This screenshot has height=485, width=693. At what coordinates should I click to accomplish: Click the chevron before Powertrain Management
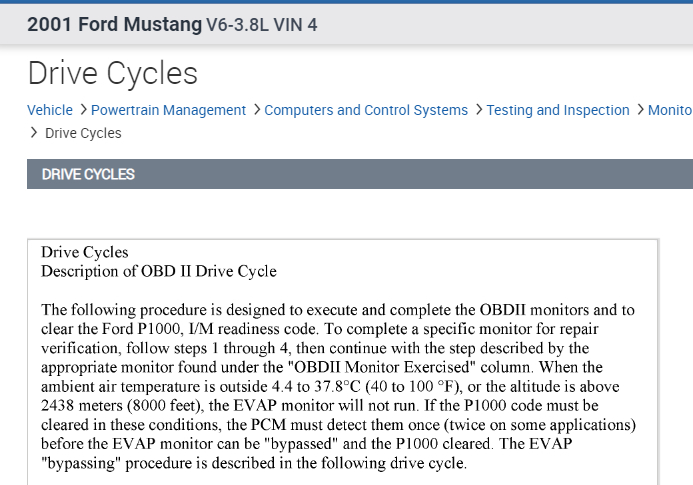click(x=83, y=110)
